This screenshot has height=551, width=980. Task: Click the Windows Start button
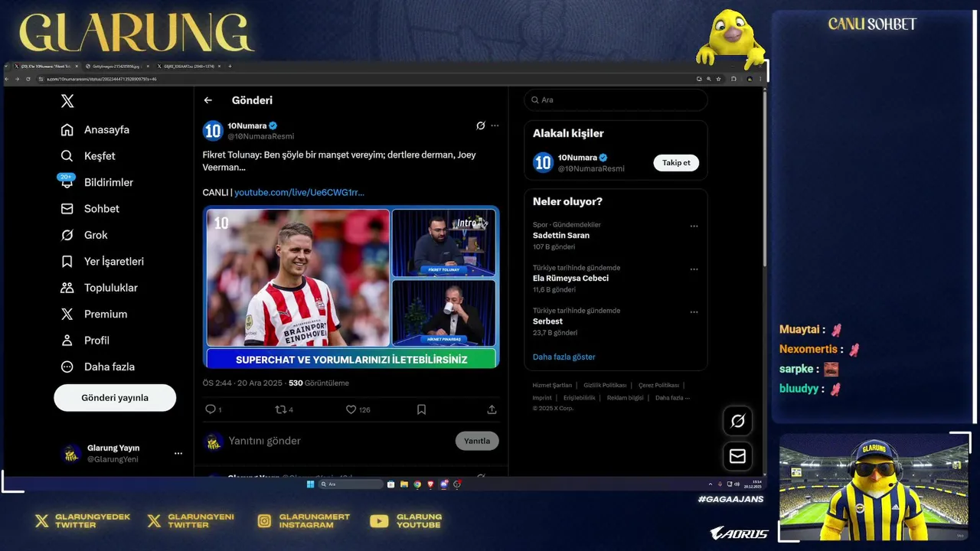tap(310, 484)
